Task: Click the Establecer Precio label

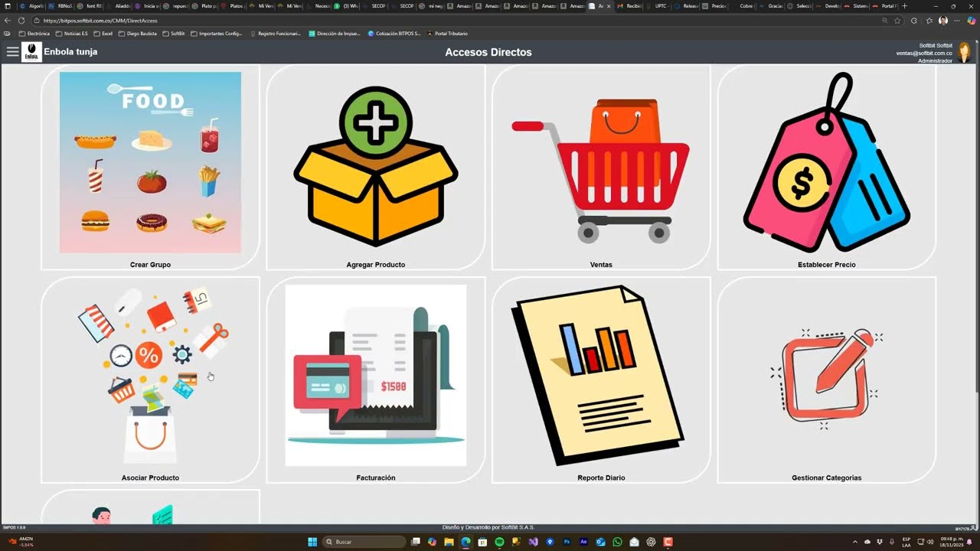Action: (x=827, y=265)
